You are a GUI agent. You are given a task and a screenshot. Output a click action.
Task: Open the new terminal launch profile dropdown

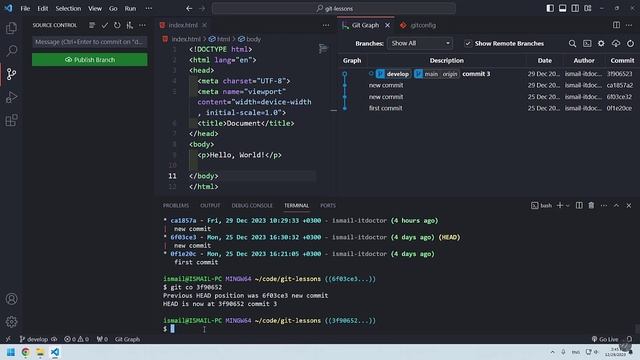567,205
